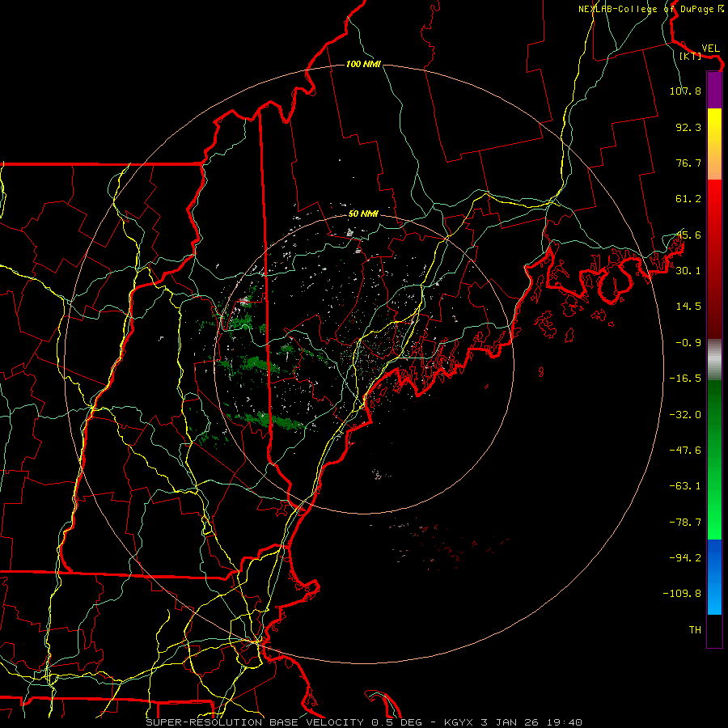Select the 61.2 value on velocity scale
The height and width of the screenshot is (728, 728).
[x=688, y=199]
